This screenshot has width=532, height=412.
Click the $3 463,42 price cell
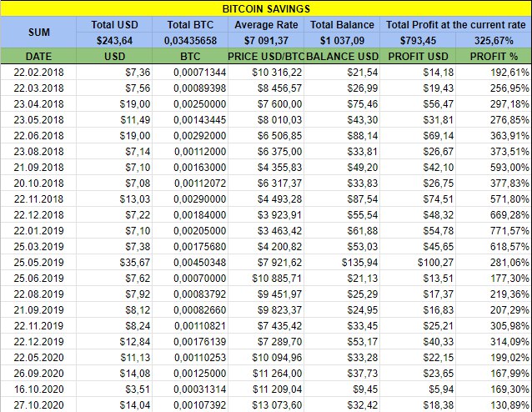coord(266,230)
